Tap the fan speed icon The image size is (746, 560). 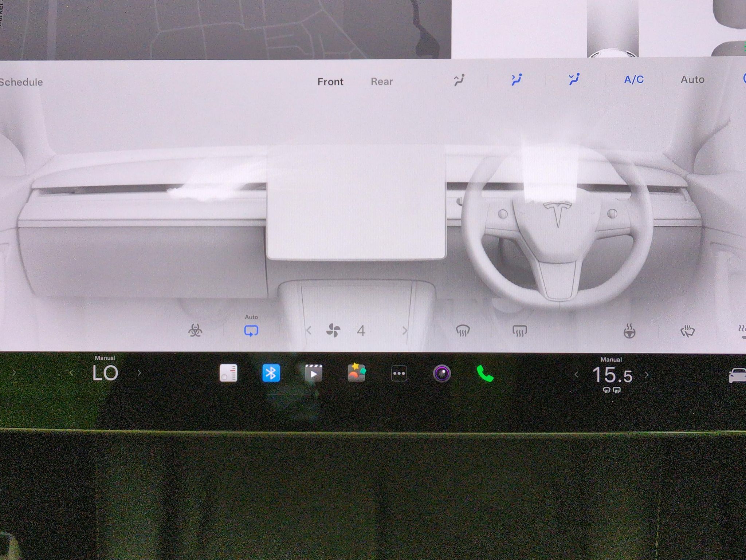click(333, 331)
